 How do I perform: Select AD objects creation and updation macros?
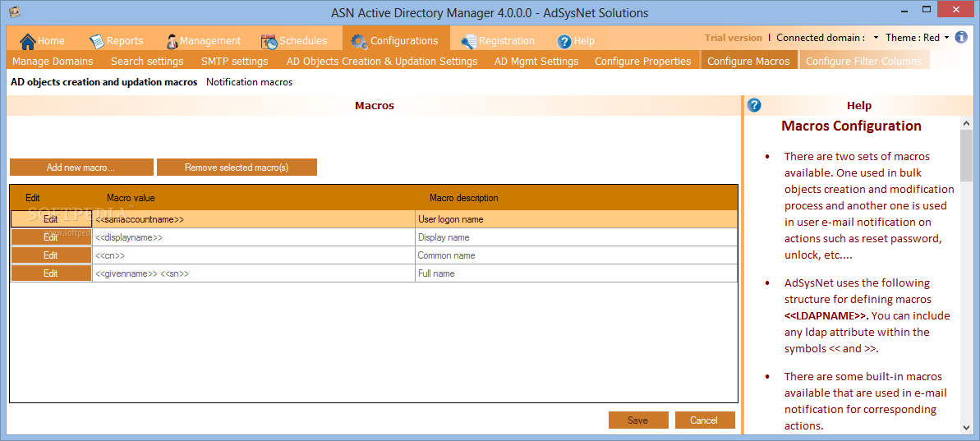point(104,82)
